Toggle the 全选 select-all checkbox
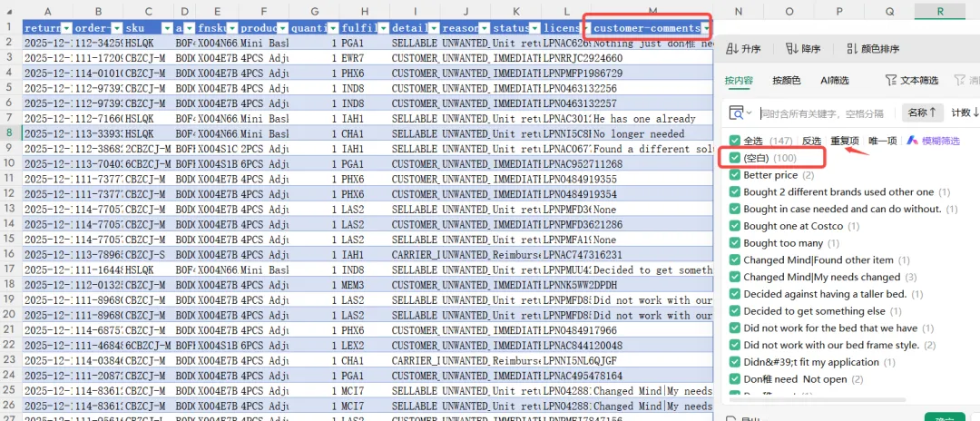Viewport: 980px width, 421px height. tap(735, 142)
